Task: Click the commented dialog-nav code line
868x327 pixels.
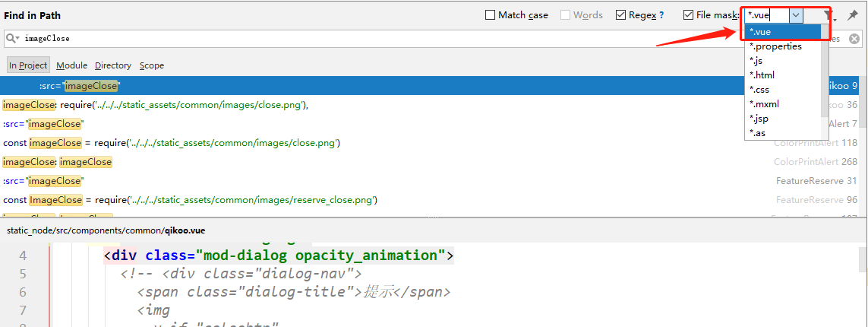Action: 241,274
